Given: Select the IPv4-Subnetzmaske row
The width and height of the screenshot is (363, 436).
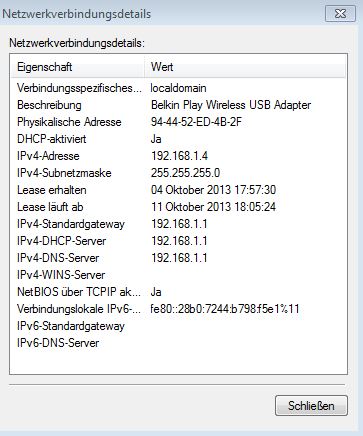Looking at the screenshot, I should tap(178, 173).
